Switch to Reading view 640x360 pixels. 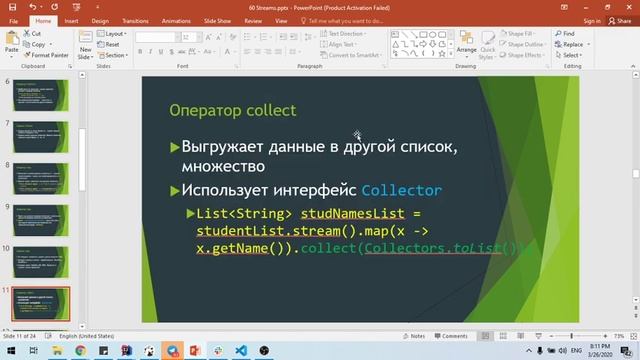pos(521,336)
